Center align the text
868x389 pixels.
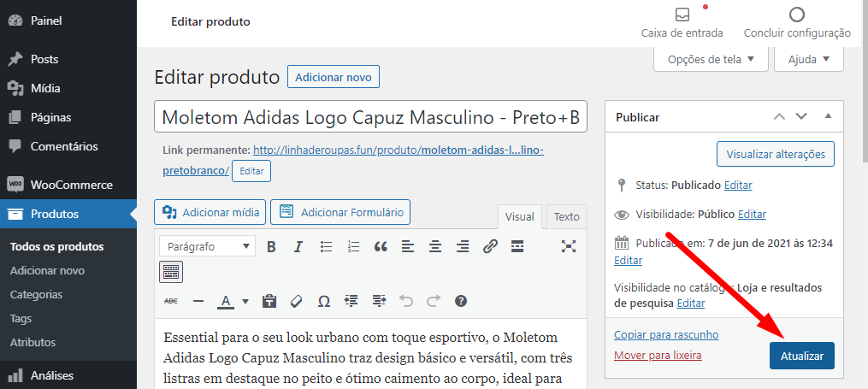click(x=435, y=247)
